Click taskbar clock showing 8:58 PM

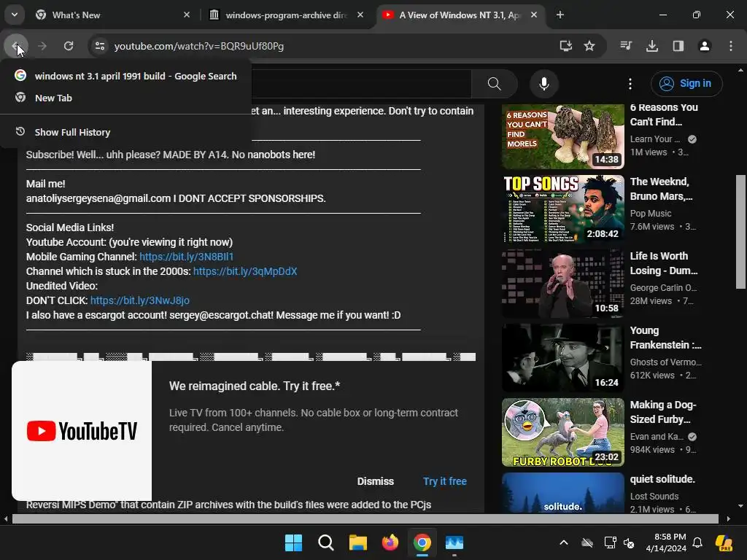click(x=666, y=542)
